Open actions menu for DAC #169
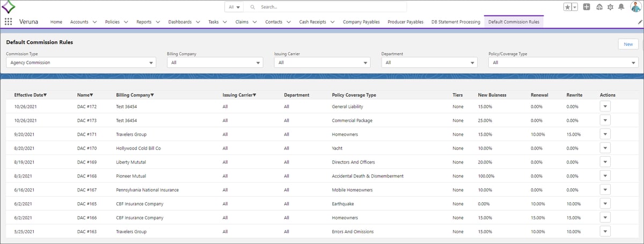 (x=605, y=162)
